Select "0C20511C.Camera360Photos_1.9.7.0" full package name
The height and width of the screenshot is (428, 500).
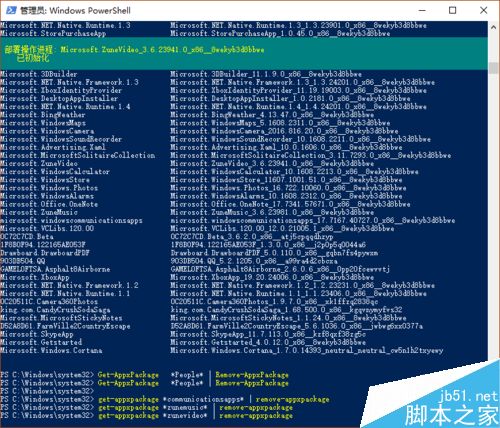pos(274,302)
